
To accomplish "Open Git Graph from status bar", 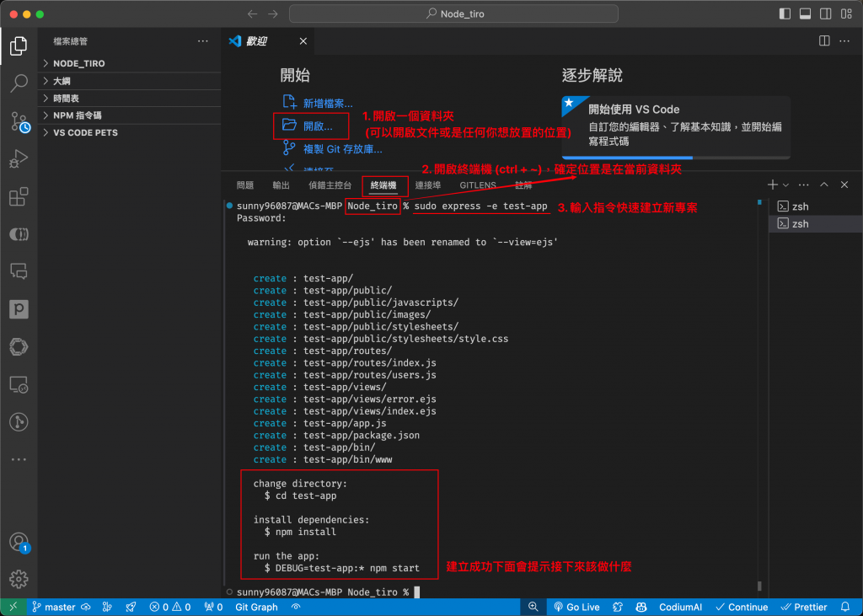I will [x=256, y=608].
